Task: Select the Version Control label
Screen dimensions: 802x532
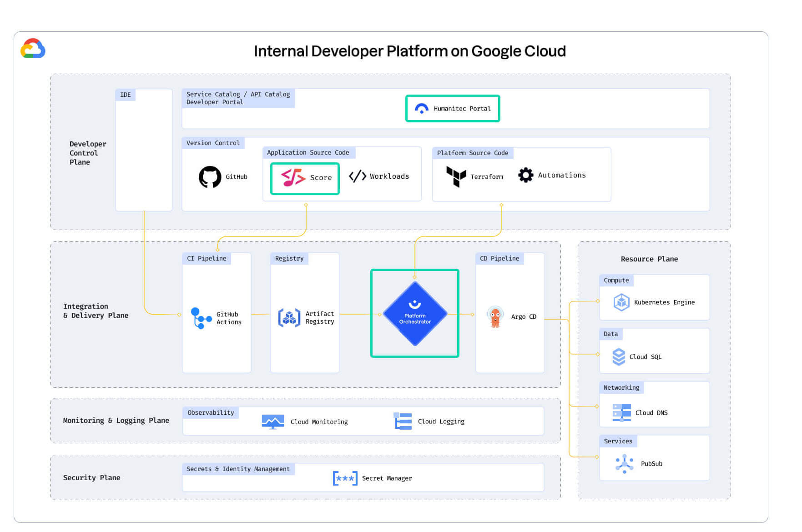Action: [213, 143]
